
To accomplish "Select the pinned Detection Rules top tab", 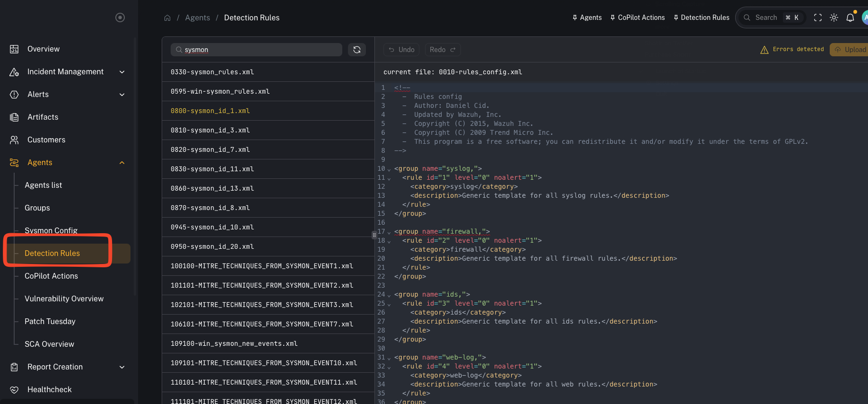I will pyautogui.click(x=702, y=18).
